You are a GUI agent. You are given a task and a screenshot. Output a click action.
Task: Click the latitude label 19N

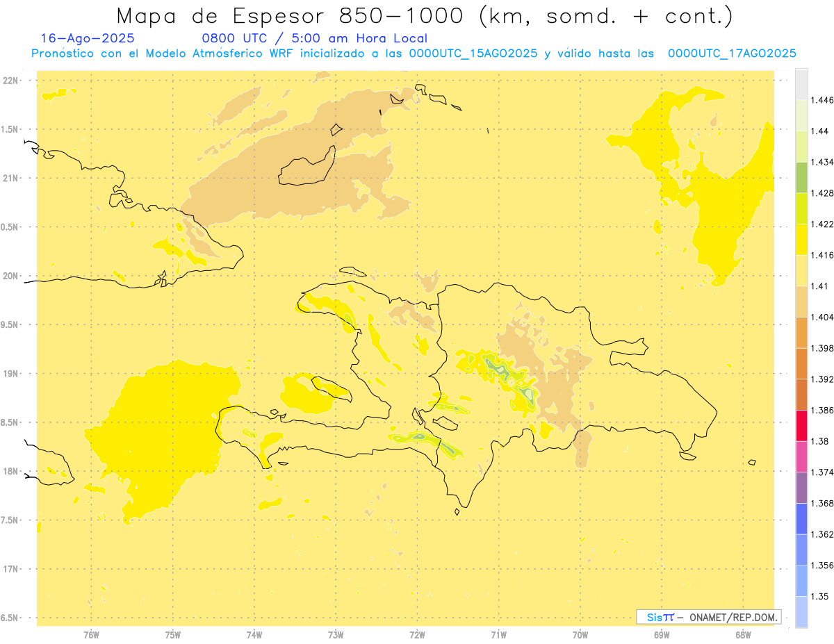[11, 374]
